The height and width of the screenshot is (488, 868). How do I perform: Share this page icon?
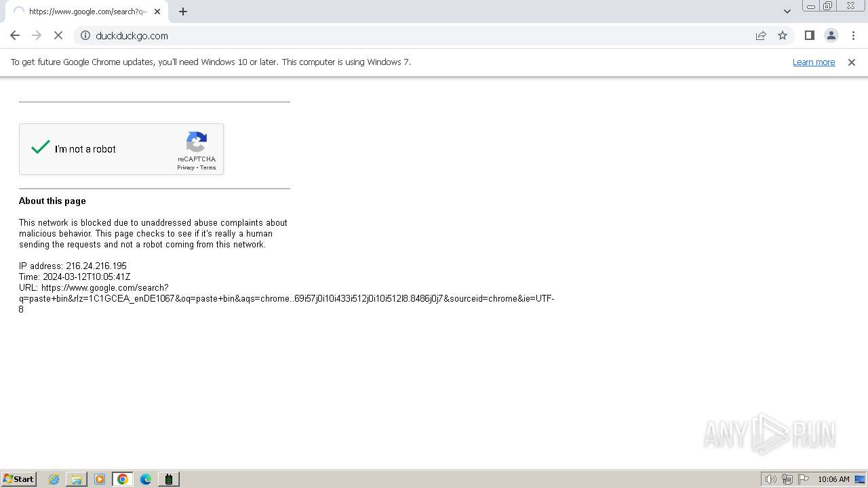click(x=761, y=35)
